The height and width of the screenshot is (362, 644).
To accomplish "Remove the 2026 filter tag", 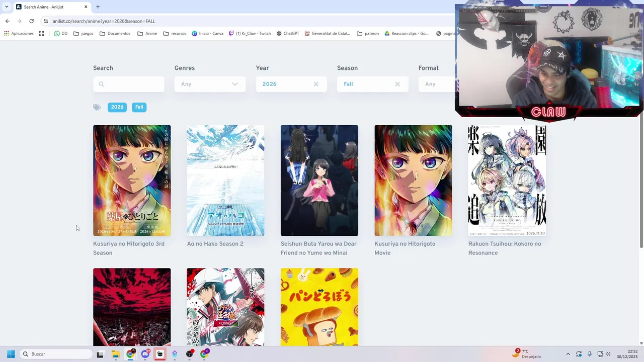I will [x=117, y=107].
